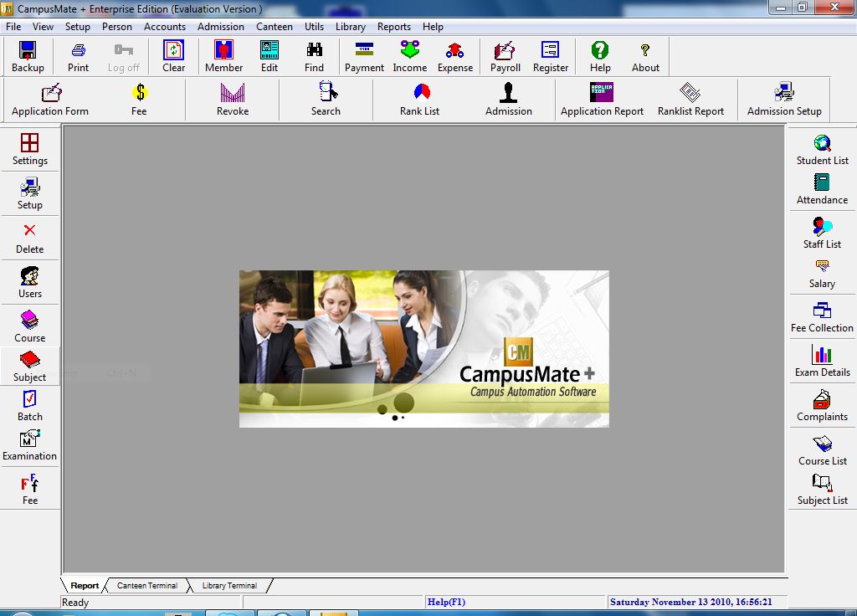Open the Utils menu

tap(315, 27)
